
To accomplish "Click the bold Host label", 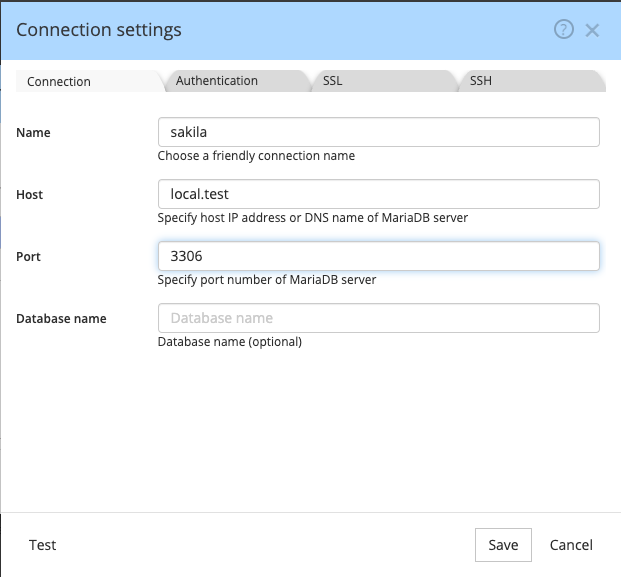I will (x=30, y=195).
